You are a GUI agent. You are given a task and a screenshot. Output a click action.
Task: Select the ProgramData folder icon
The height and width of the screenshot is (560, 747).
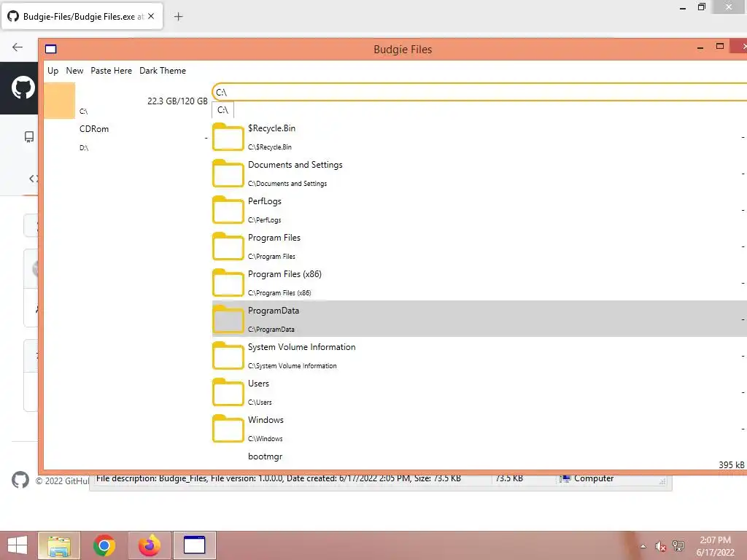click(228, 319)
